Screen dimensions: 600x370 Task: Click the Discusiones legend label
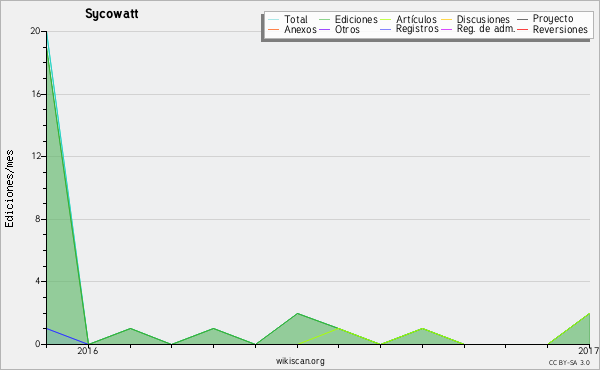[x=483, y=19]
